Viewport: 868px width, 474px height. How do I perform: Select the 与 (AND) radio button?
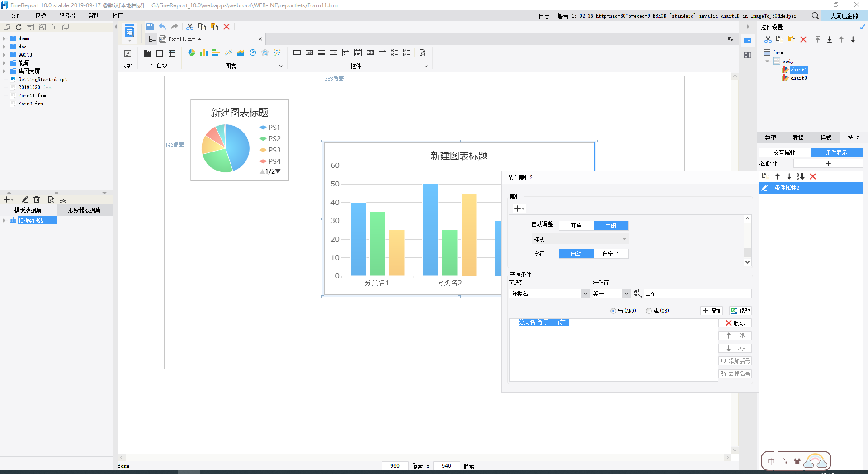(613, 311)
